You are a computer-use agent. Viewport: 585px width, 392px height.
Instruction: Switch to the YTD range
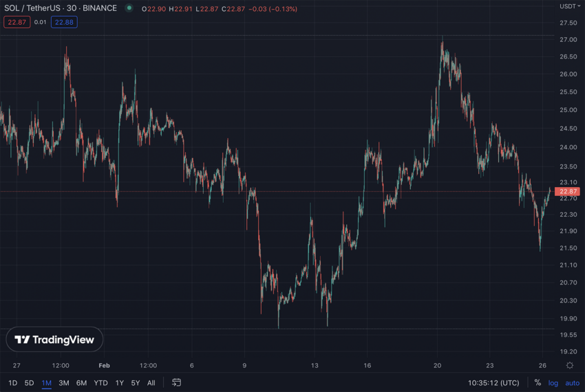[x=100, y=383]
